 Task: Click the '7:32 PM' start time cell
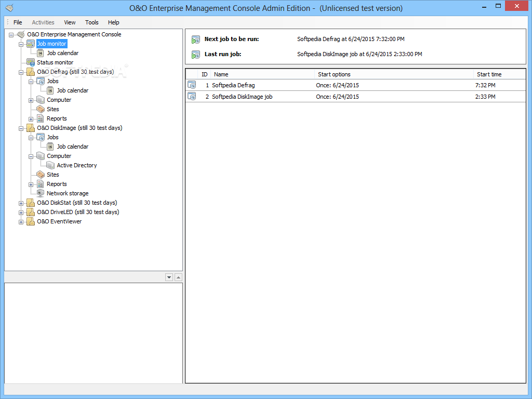point(485,85)
